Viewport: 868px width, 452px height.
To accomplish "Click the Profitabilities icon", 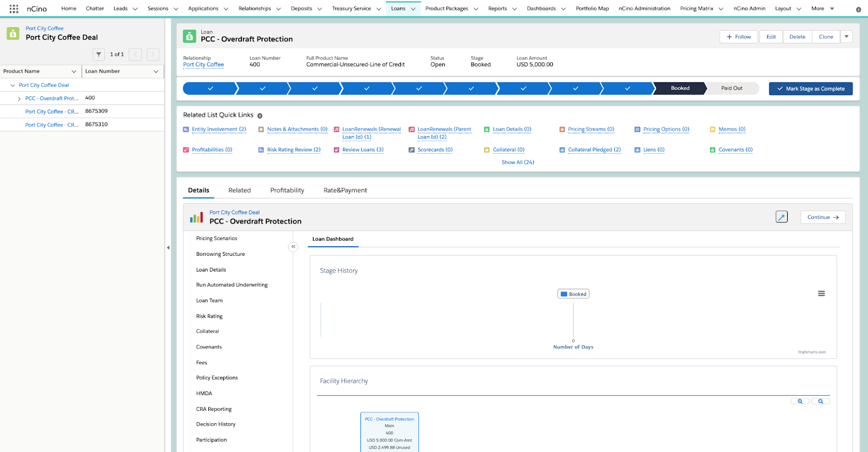I will point(186,150).
